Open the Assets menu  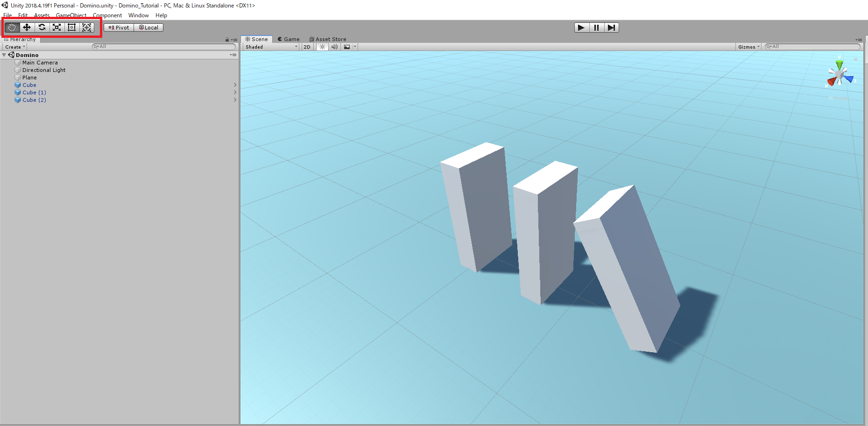(x=42, y=15)
